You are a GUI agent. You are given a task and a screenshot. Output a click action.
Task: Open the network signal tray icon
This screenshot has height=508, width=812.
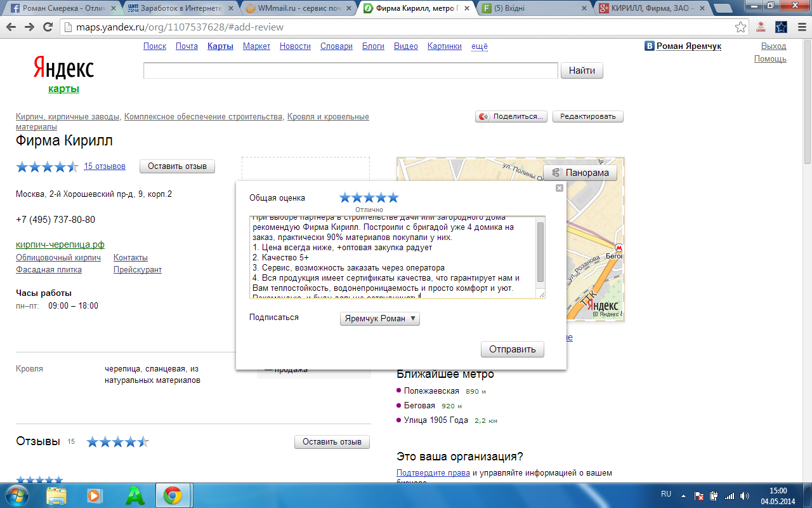(729, 495)
